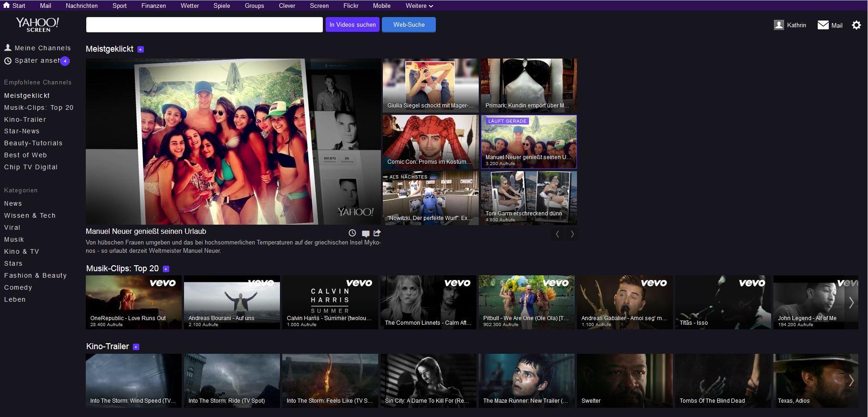The width and height of the screenshot is (868, 417).
Task: Play Calvin Harris - Summer clip
Action: click(330, 302)
